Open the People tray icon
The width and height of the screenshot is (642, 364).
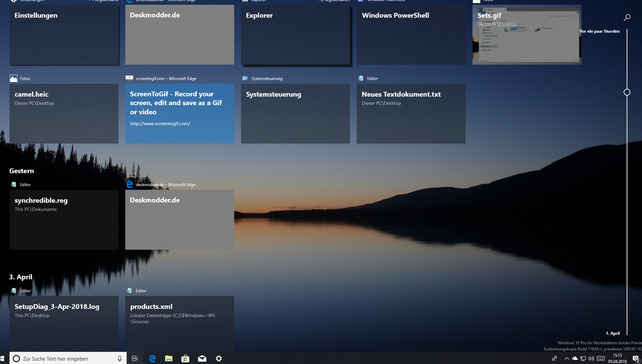(x=555, y=359)
